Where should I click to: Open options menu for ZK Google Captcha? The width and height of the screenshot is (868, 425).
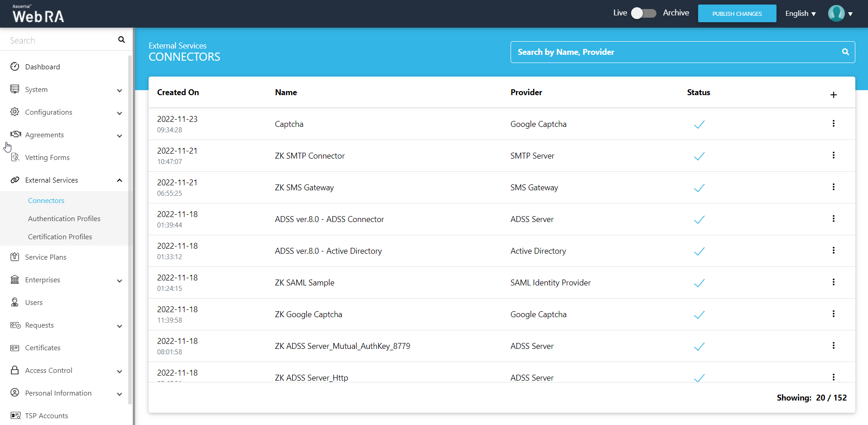coord(833,314)
